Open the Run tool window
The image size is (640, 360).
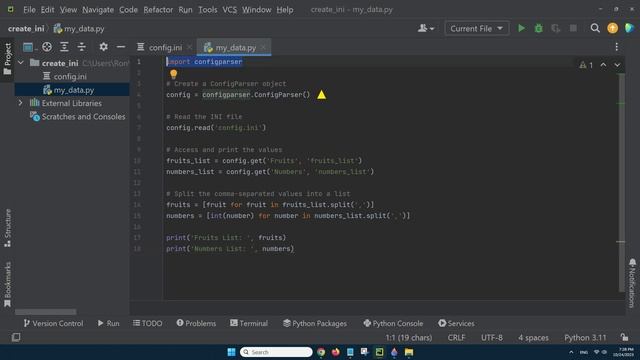click(x=109, y=323)
